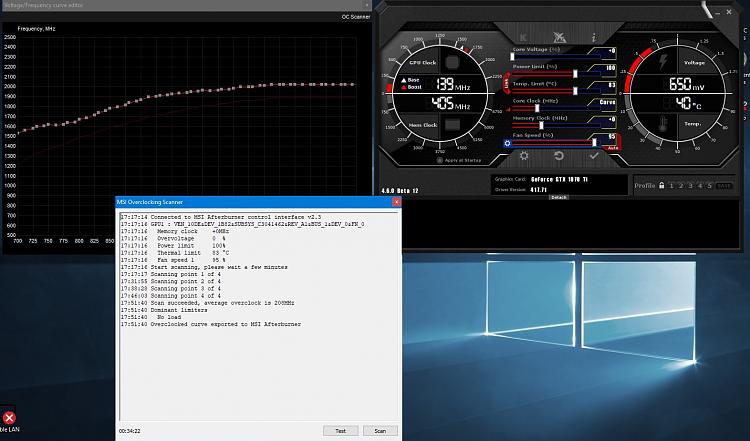750x441 pixels.
Task: Click the Mem Clock chip icon in left gauge
Action: point(452,125)
